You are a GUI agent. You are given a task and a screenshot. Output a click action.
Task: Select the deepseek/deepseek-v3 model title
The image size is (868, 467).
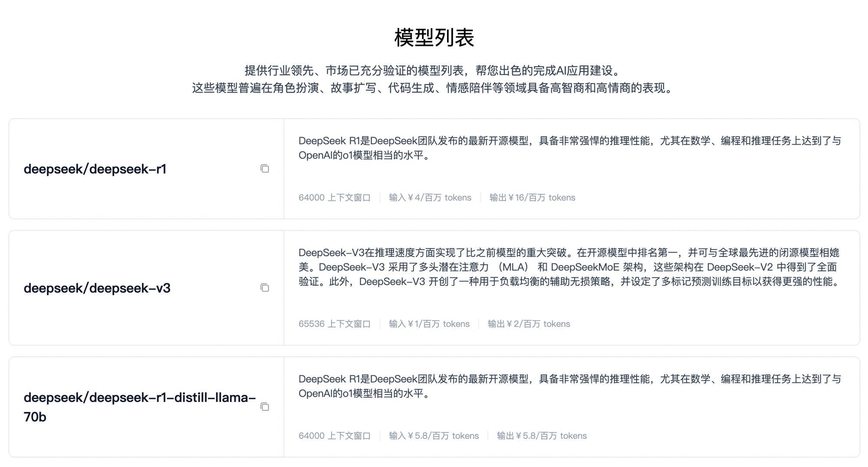pos(97,288)
